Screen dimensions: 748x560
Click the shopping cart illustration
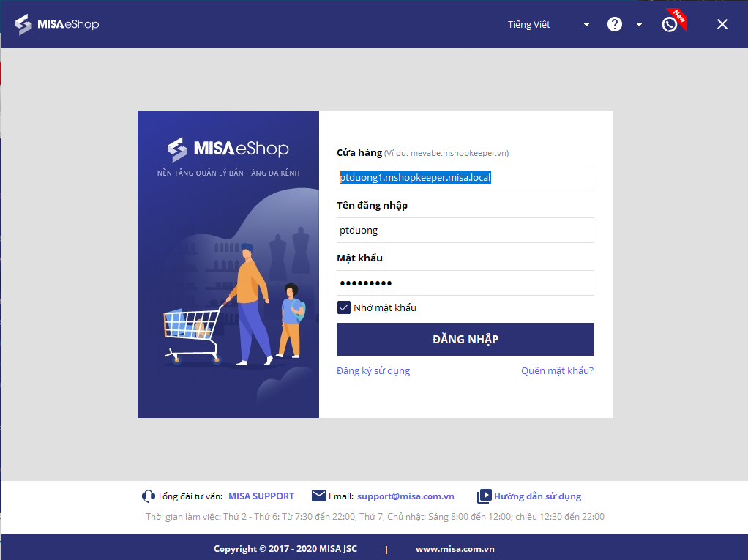(x=193, y=333)
